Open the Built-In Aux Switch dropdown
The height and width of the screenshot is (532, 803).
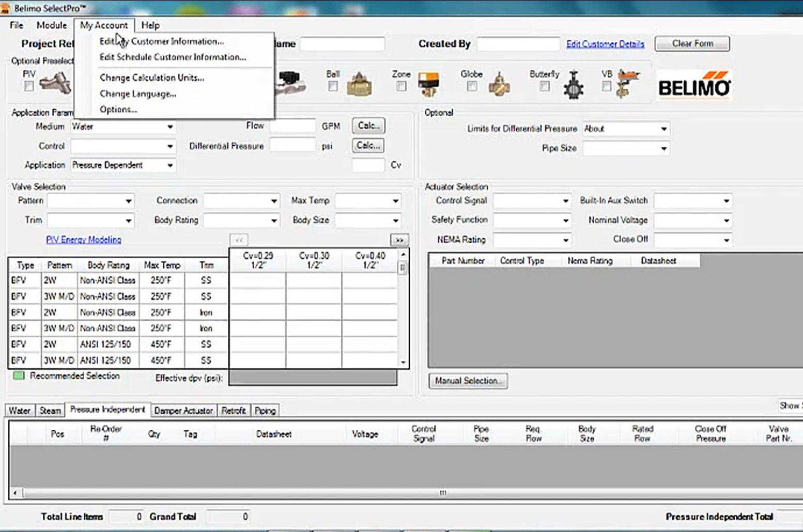693,201
